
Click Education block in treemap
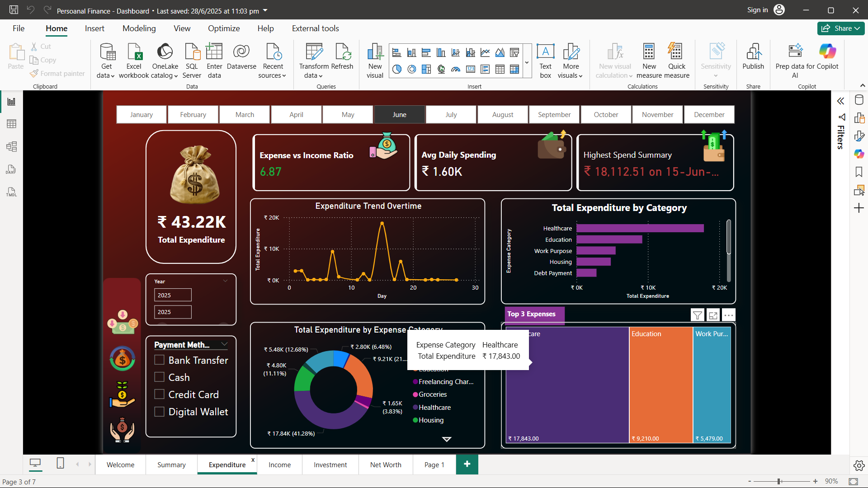[x=661, y=385]
